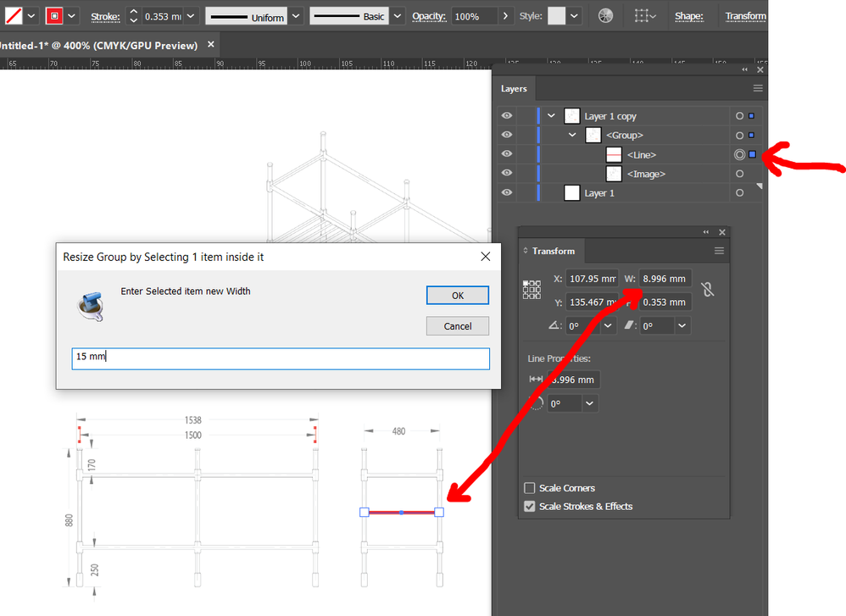Click the new width text field in dialog

pos(281,358)
